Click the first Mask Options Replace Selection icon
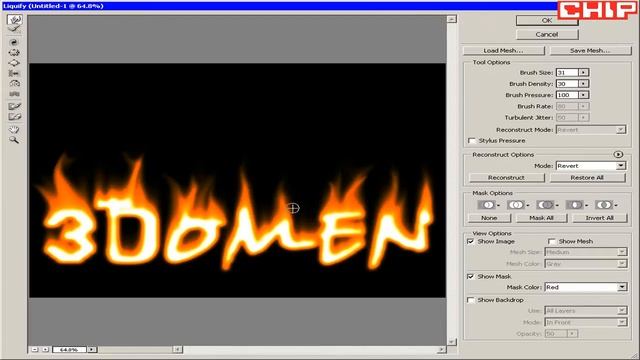 click(488, 205)
